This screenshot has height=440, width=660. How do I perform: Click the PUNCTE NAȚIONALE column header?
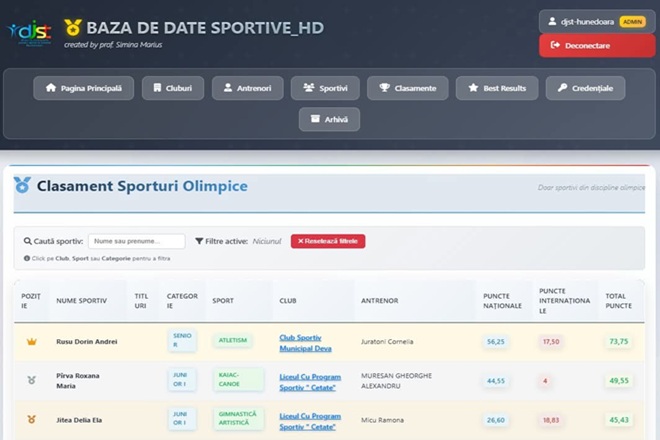[x=502, y=301]
